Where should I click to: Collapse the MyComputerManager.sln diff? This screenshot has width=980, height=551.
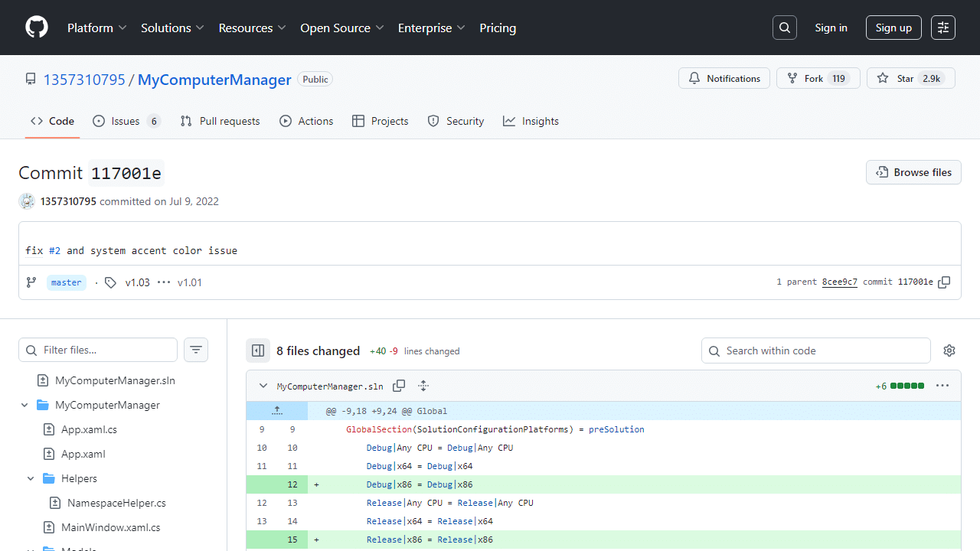pyautogui.click(x=263, y=386)
